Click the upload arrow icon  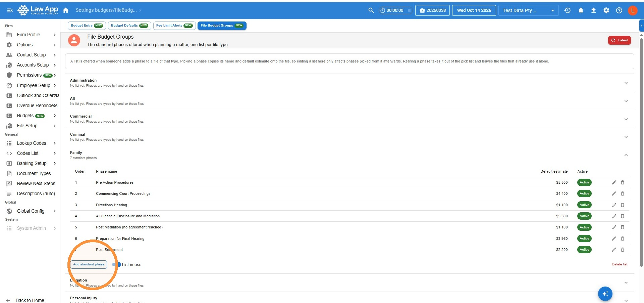click(593, 10)
